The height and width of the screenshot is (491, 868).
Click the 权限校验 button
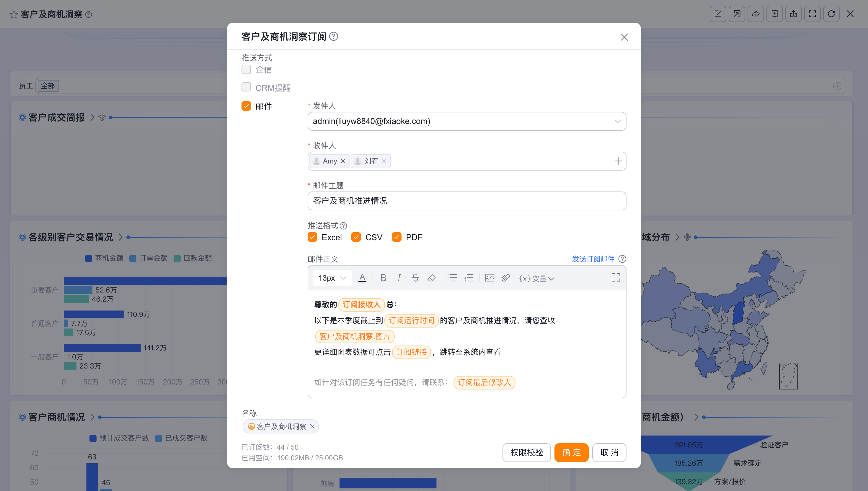point(527,452)
